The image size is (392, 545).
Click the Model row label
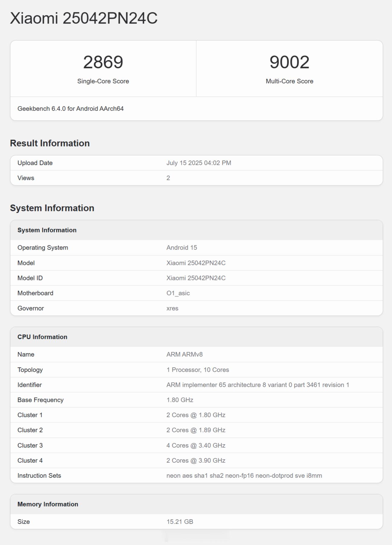point(26,263)
